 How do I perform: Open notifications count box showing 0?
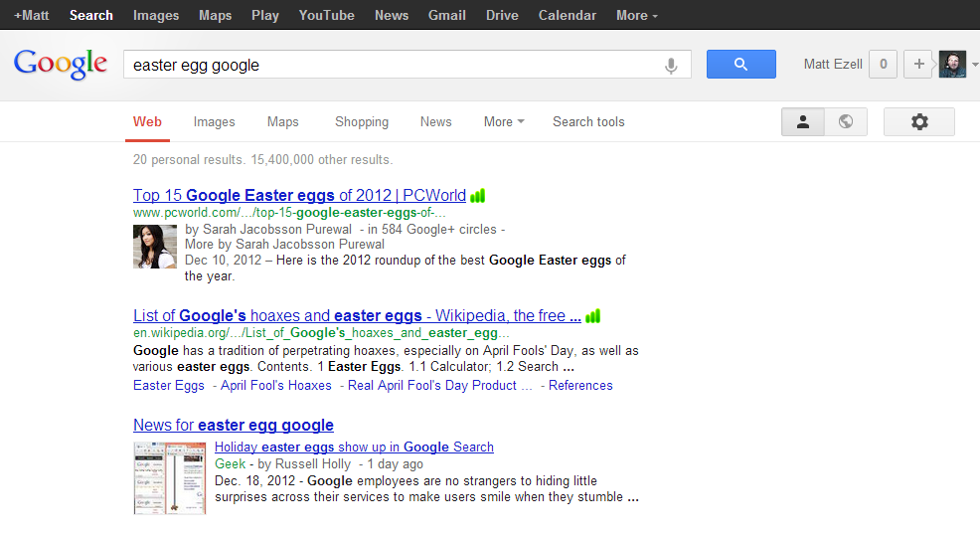pyautogui.click(x=884, y=64)
